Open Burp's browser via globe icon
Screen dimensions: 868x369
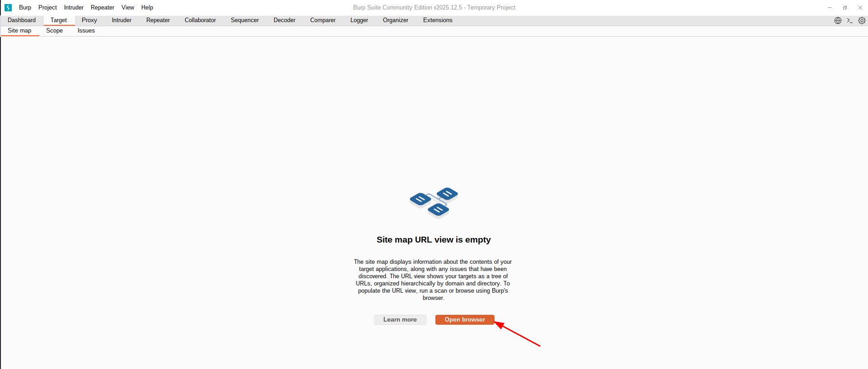click(x=838, y=20)
